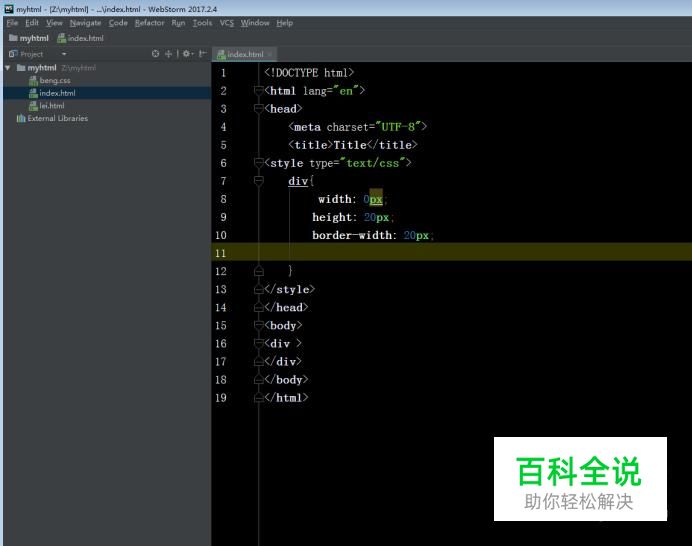Click the fold end marker at closing body tag

pyautogui.click(x=259, y=380)
